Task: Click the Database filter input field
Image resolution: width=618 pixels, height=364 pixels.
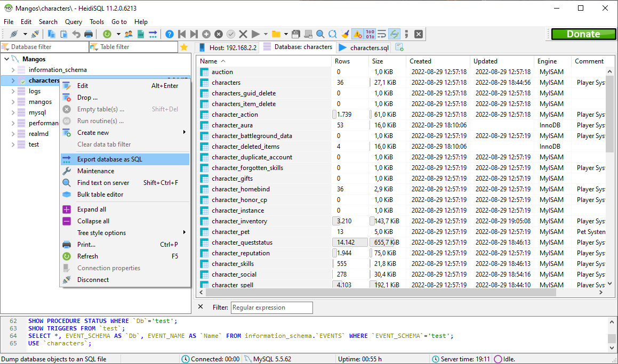Action: (45, 47)
